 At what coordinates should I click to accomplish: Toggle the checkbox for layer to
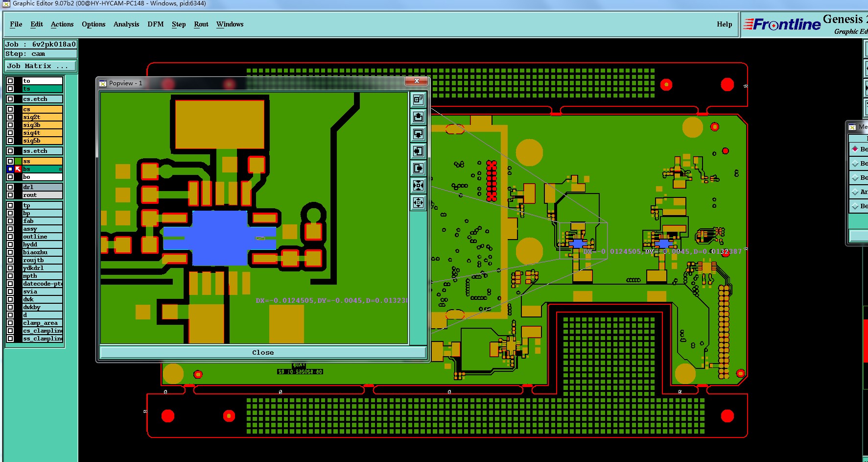[x=10, y=81]
